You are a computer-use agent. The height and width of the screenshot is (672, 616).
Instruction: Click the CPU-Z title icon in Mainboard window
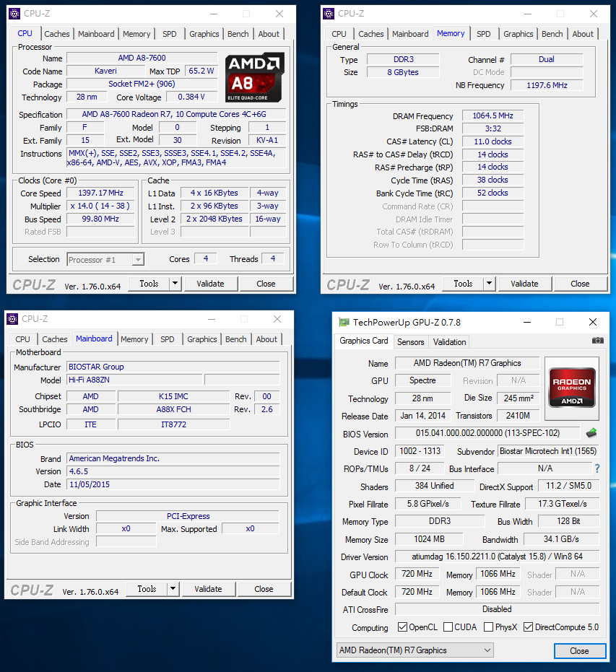tap(12, 319)
